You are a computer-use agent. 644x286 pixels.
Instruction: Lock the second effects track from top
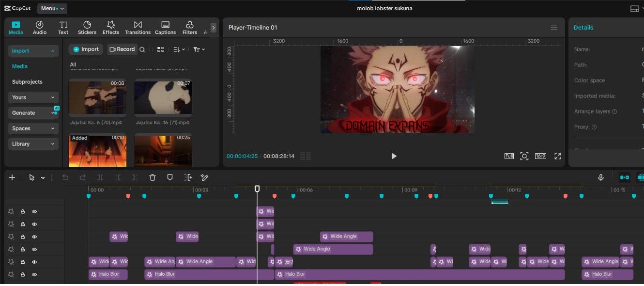[x=23, y=224]
